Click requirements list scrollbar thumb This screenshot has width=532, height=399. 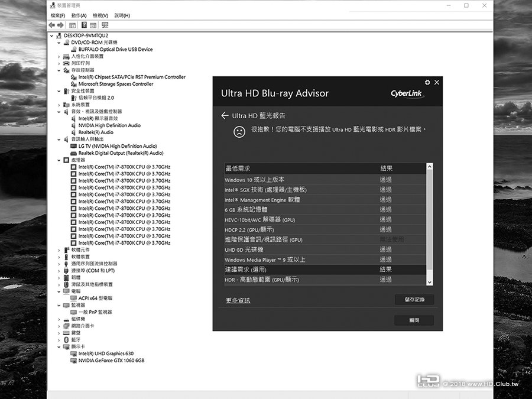point(430,220)
